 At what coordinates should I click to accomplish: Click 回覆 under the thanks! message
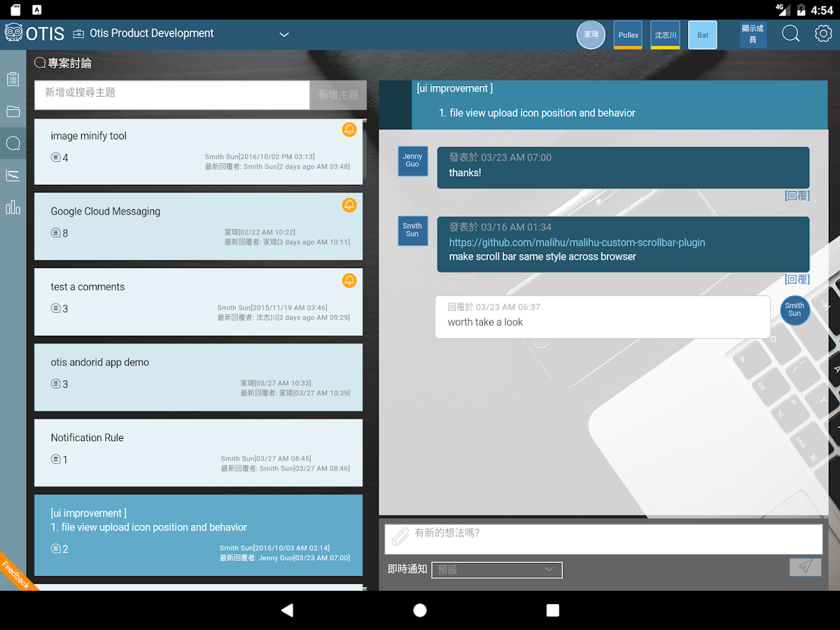(797, 196)
